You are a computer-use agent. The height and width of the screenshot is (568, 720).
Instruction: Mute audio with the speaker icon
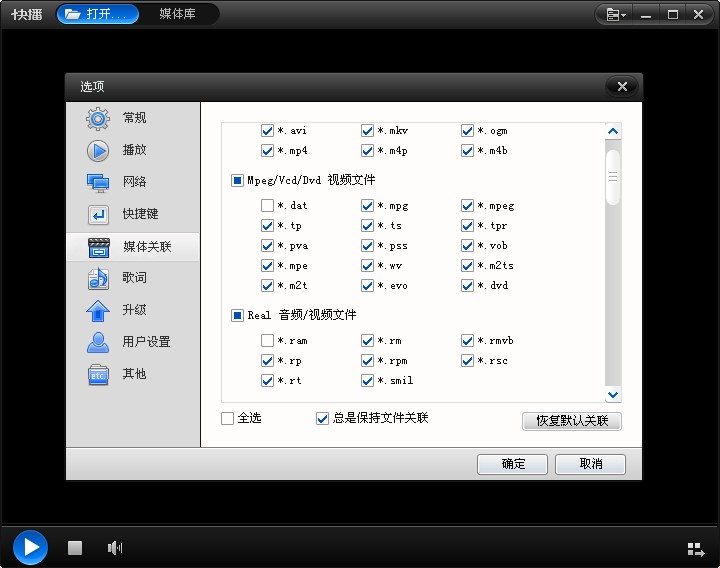(115, 548)
